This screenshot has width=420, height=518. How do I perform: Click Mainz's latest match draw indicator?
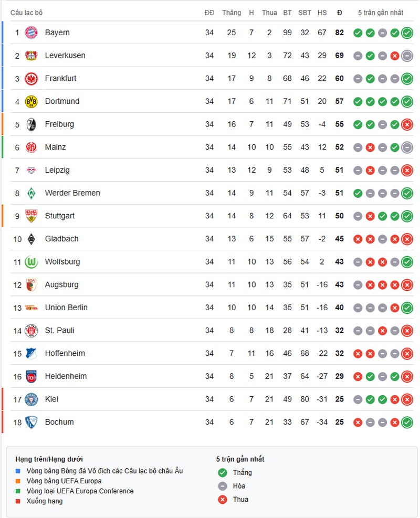(x=407, y=147)
